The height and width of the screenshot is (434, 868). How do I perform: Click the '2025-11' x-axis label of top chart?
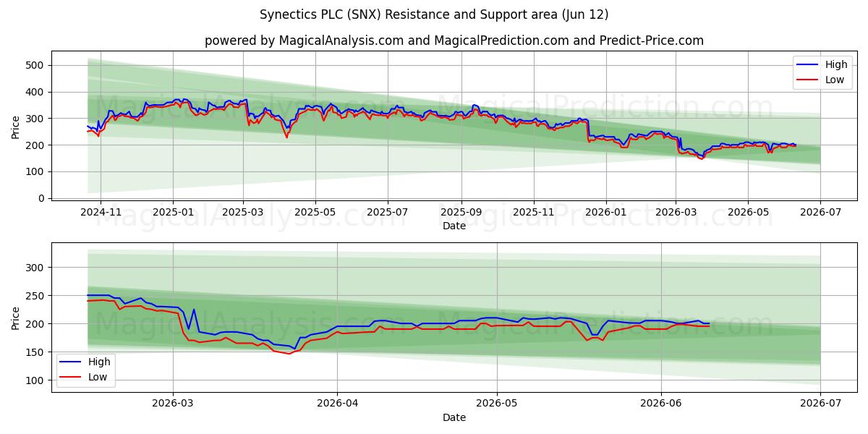tap(534, 213)
